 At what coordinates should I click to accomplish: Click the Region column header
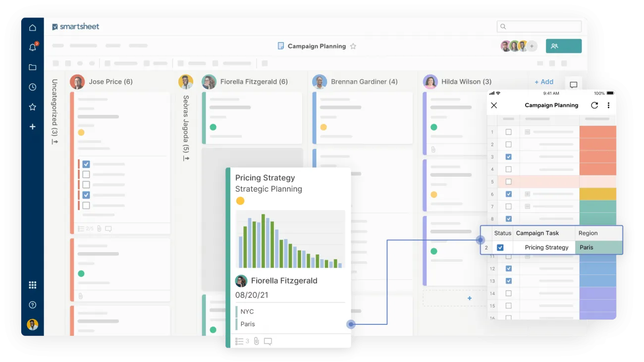(x=588, y=233)
